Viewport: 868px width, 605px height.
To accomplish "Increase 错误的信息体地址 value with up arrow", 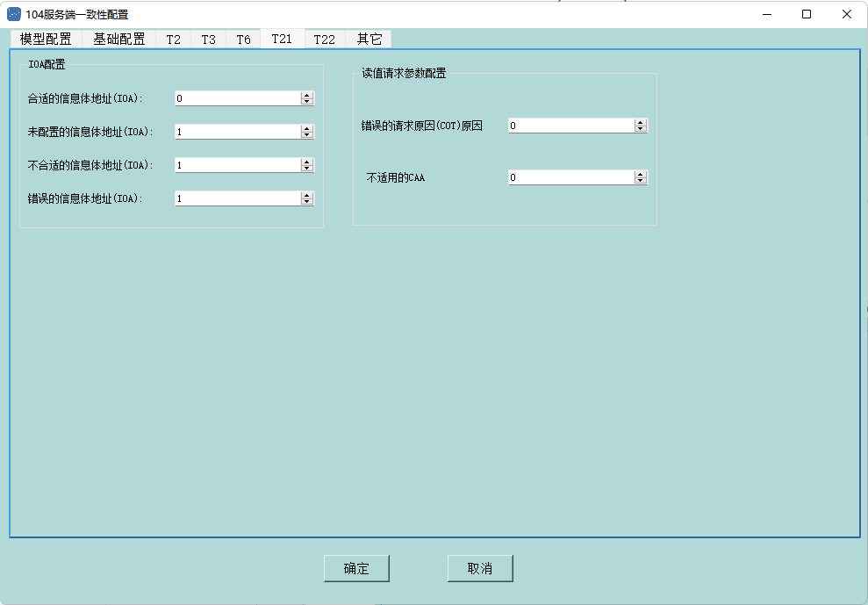I will coord(307,195).
